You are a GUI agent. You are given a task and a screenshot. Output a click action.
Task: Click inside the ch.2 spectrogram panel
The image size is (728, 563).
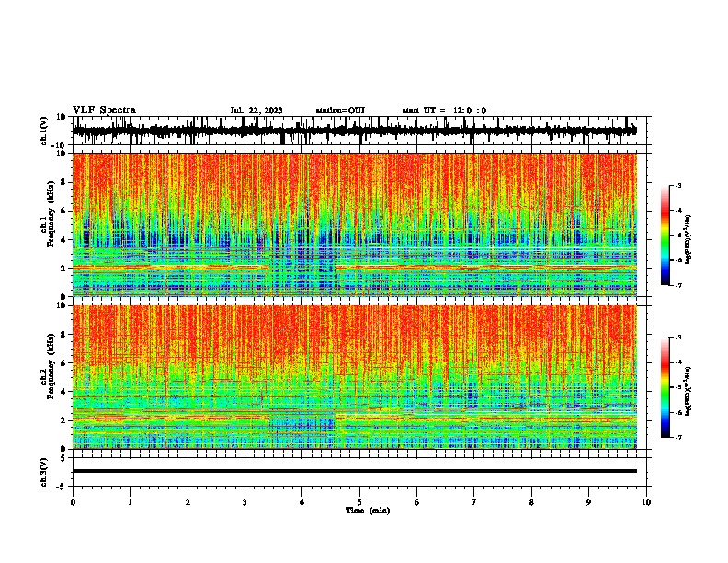point(355,377)
